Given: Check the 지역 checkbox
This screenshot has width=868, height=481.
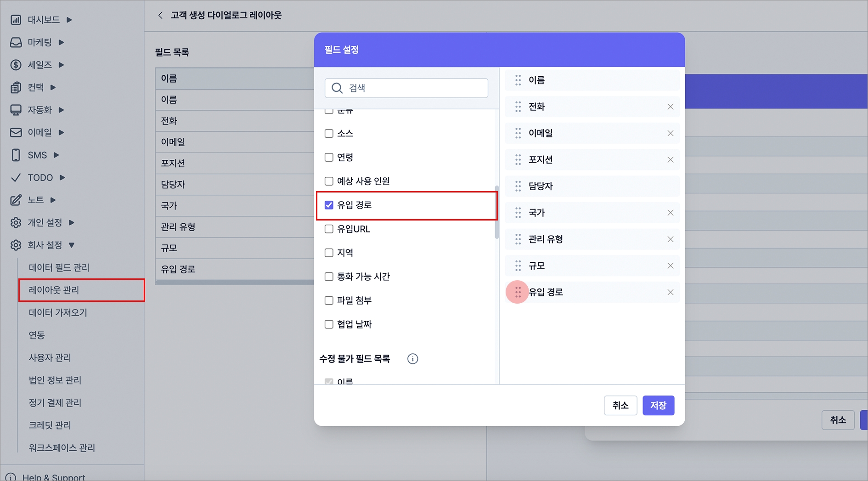Looking at the screenshot, I should 329,253.
